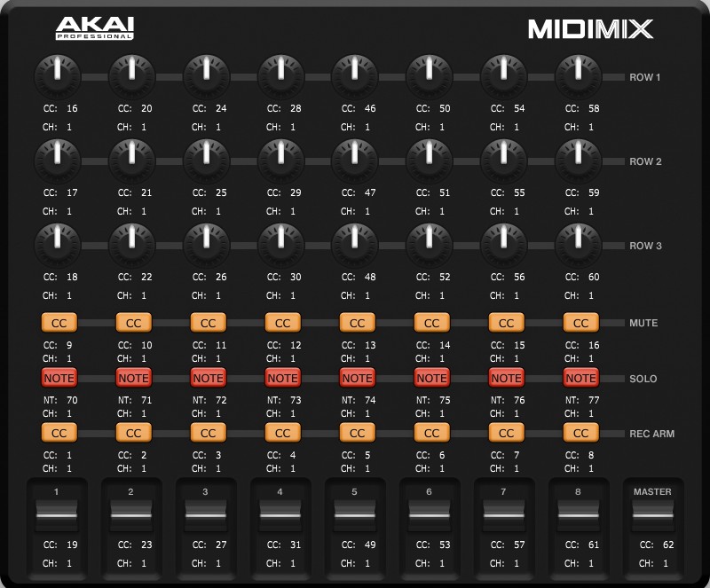Screen dimensions: 710x588
Task: Select the Row 3 knob with CC 18
Action: [x=58, y=245]
